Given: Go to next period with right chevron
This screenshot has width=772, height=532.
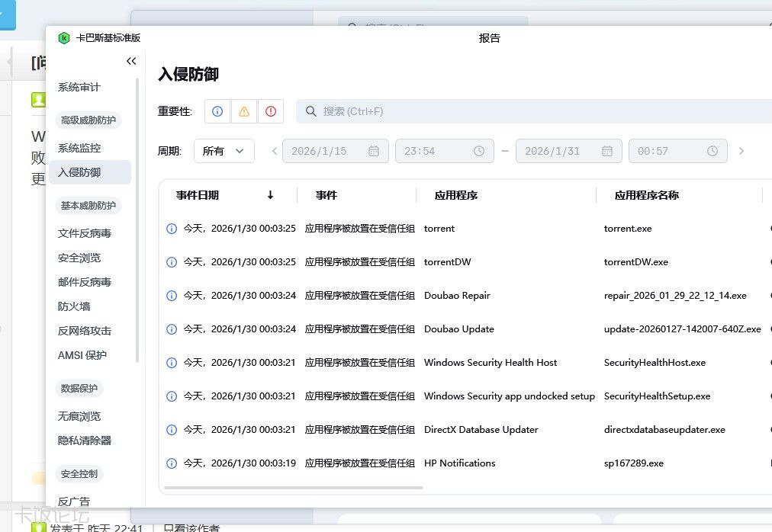Looking at the screenshot, I should coord(741,151).
